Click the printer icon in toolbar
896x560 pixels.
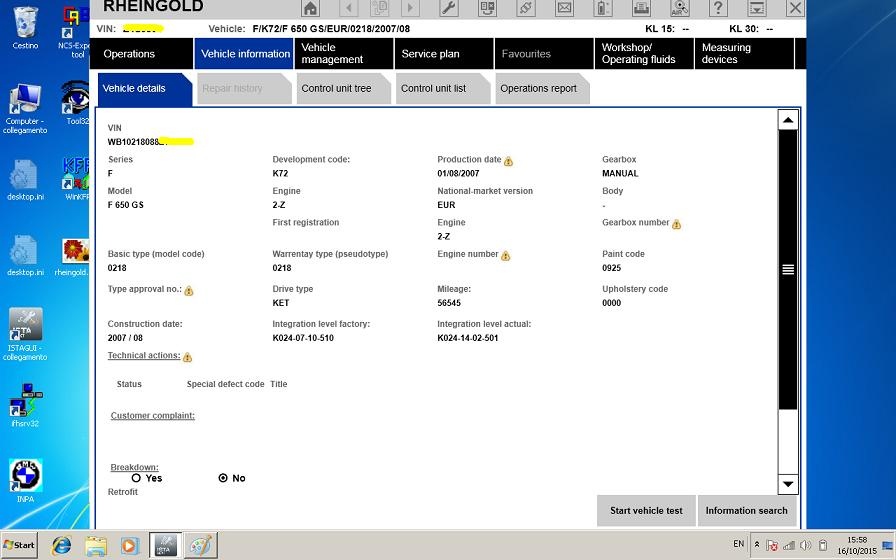[641, 8]
